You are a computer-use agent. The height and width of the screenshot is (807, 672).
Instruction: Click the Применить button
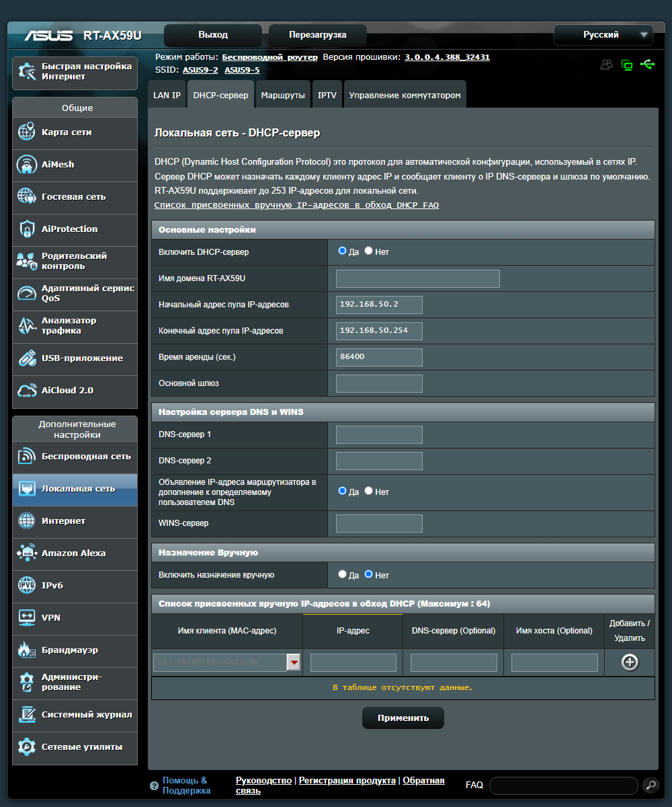[403, 718]
